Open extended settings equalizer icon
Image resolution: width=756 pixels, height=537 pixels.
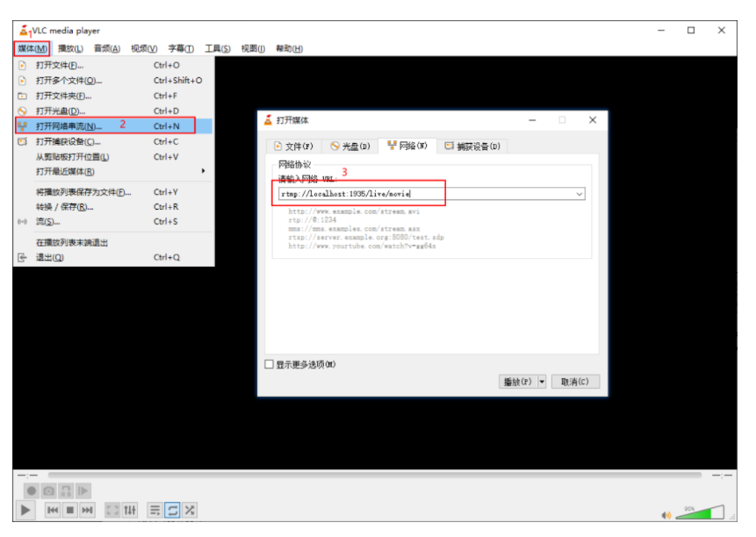pyautogui.click(x=130, y=510)
